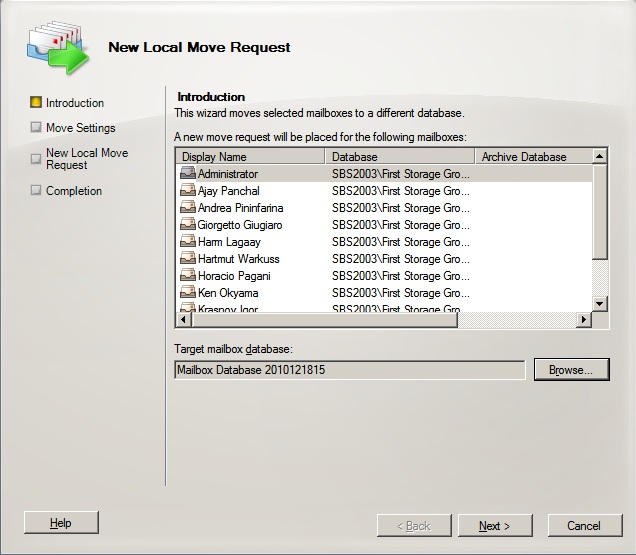The height and width of the screenshot is (555, 636).
Task: Click the Introduction step indicator icon
Action: 36,102
